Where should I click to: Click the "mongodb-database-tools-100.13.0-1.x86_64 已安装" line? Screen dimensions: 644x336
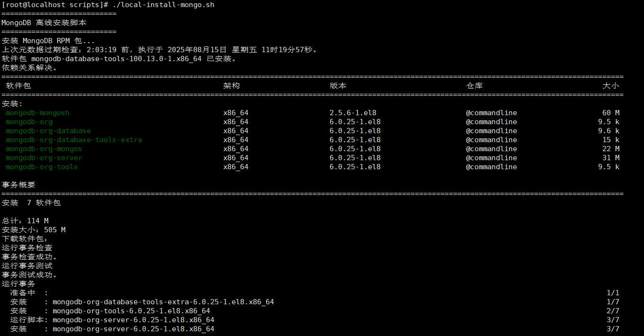click(119, 59)
